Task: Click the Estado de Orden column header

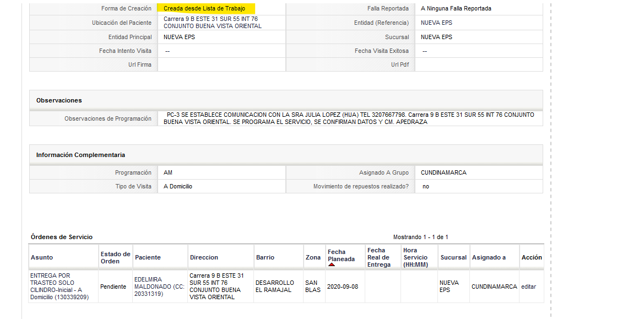Action: click(115, 257)
